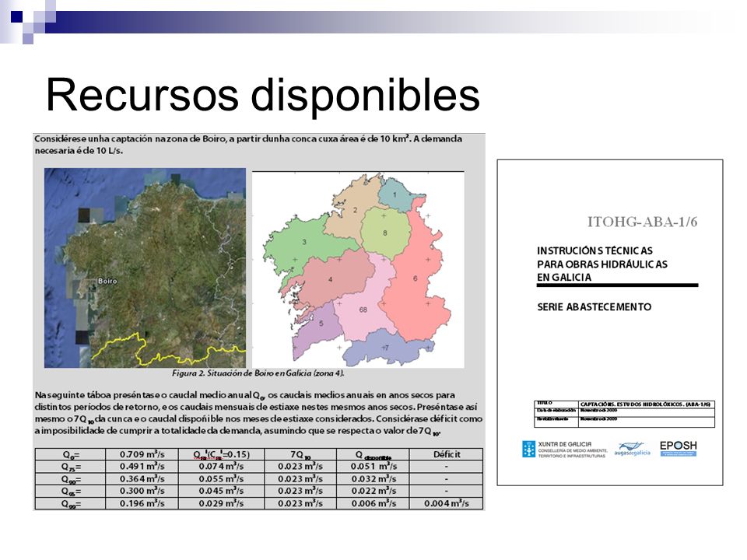Screen dimensions: 747x560
Task: Click the 7Q10 value in the Q75 row
Action: click(x=300, y=467)
